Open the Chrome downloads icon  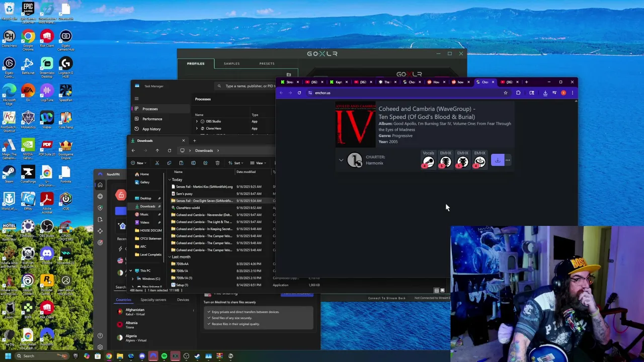545,93
